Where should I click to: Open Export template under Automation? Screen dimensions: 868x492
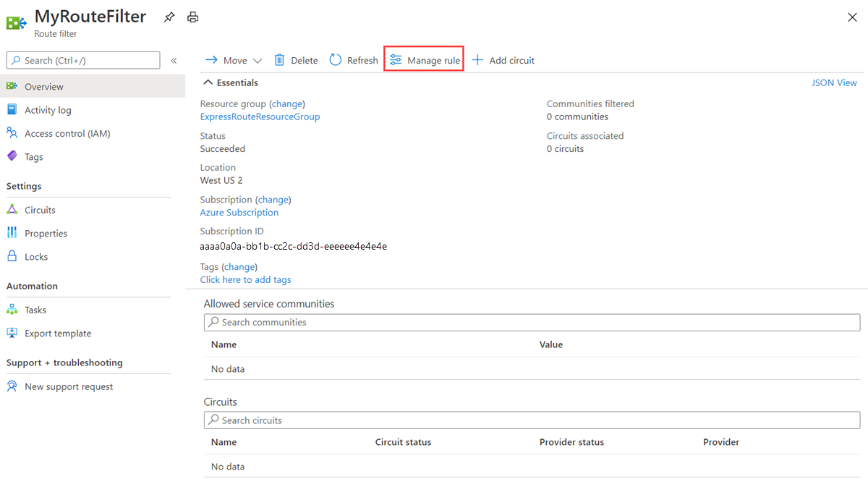tap(57, 333)
